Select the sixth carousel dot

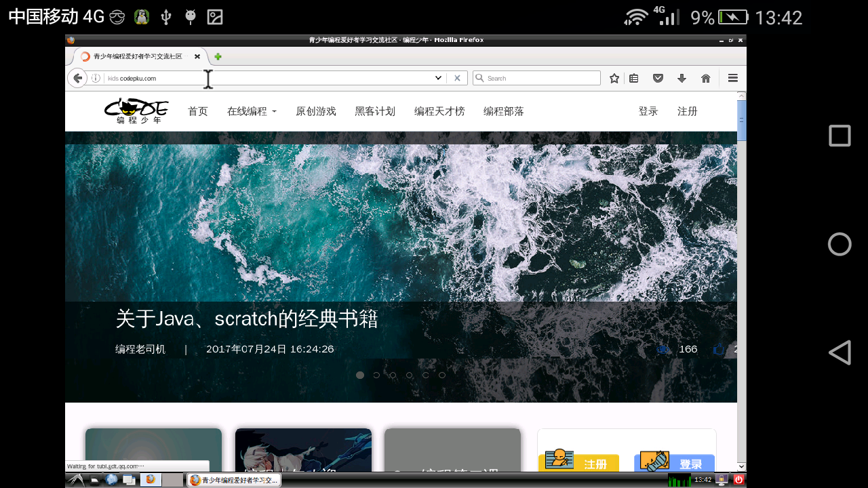pyautogui.click(x=442, y=375)
